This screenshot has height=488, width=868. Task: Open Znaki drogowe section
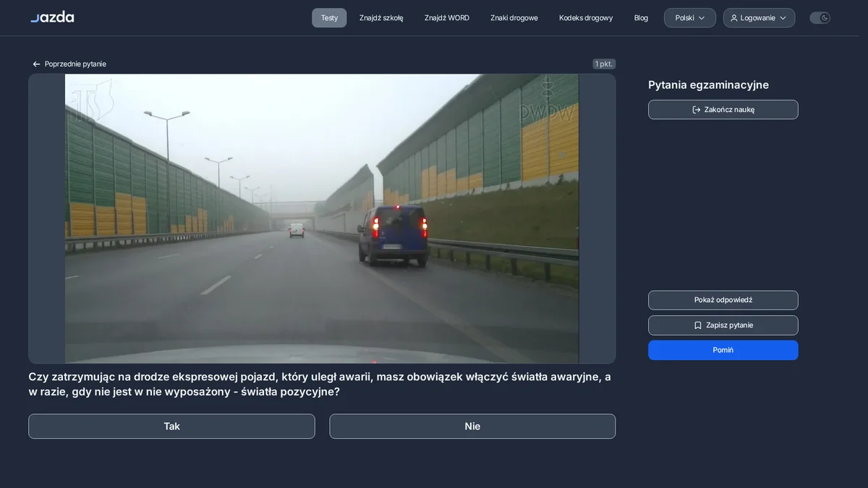pyautogui.click(x=514, y=18)
